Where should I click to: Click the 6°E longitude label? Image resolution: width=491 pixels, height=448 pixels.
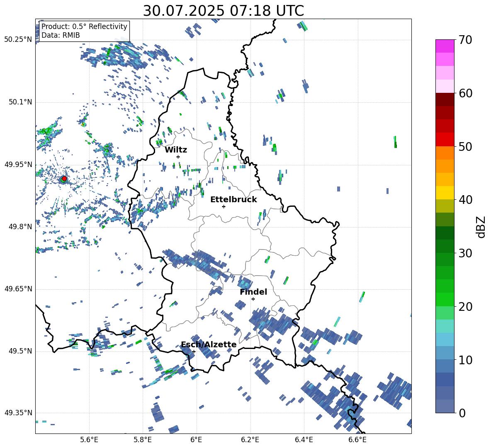[196, 440]
